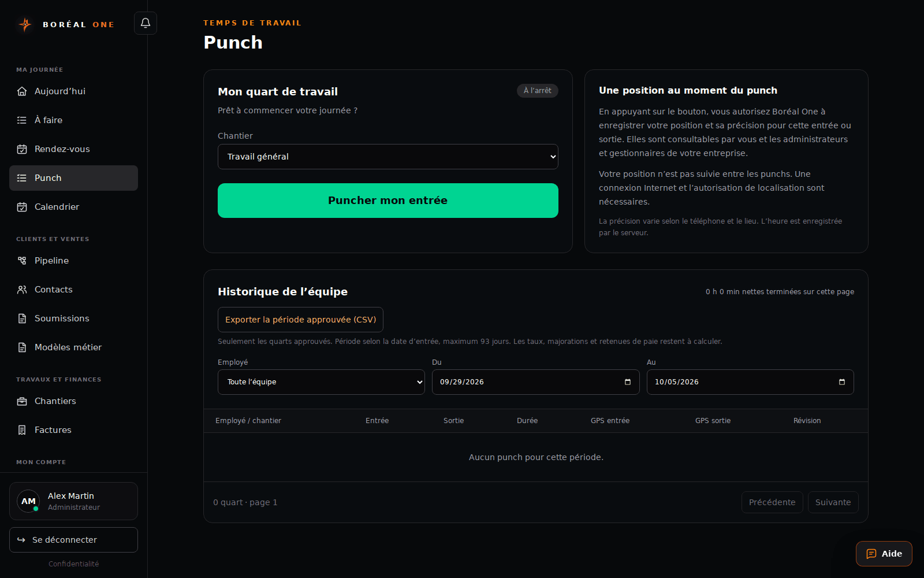
Task: Click the Employé / chantier column header
Action: [x=248, y=421]
